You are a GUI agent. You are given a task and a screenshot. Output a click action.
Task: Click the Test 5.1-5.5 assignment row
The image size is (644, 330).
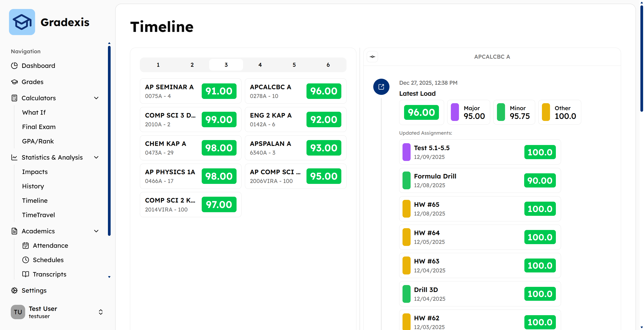point(480,152)
